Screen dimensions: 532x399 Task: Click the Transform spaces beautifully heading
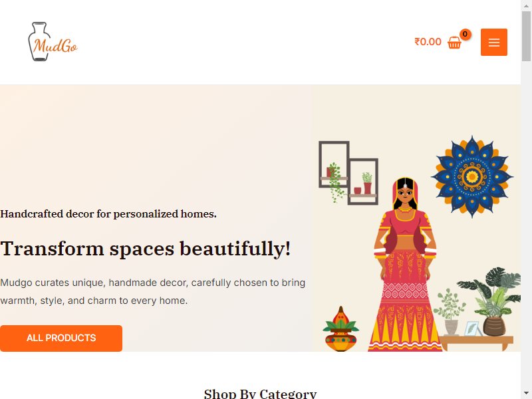click(145, 248)
